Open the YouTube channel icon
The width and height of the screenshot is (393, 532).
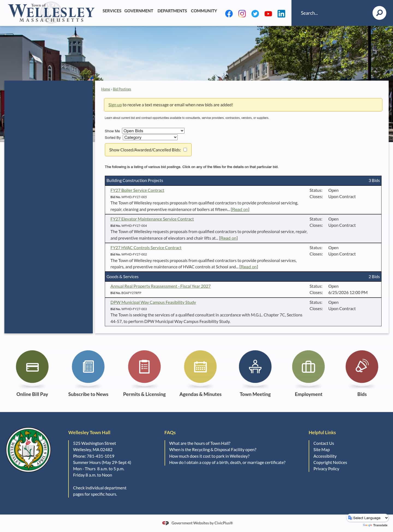pyautogui.click(x=268, y=14)
